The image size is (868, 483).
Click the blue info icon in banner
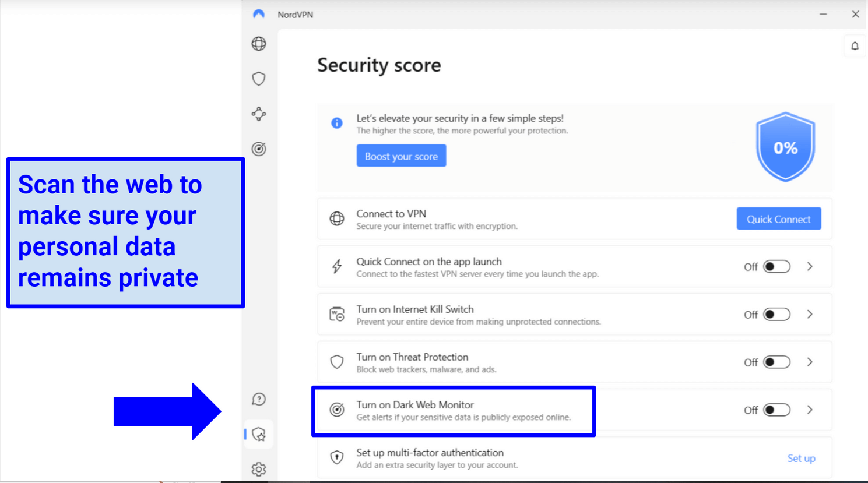point(337,123)
